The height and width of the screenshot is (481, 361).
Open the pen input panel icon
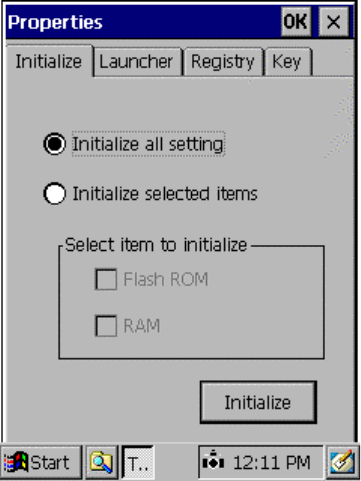click(x=342, y=462)
